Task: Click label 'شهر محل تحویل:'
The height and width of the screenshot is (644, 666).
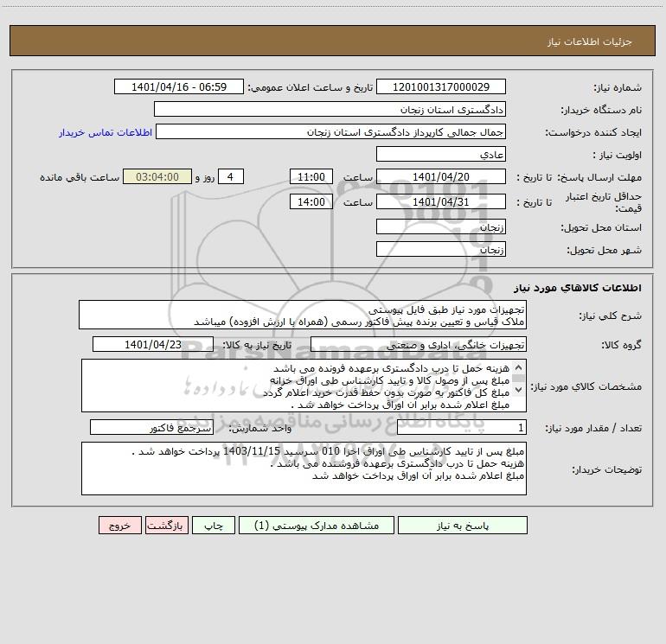Action: click(605, 250)
